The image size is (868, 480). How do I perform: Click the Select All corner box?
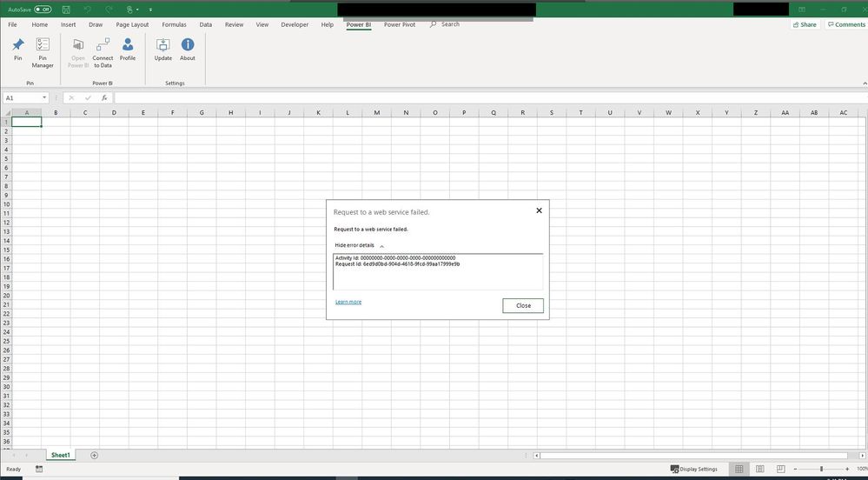pyautogui.click(x=5, y=112)
